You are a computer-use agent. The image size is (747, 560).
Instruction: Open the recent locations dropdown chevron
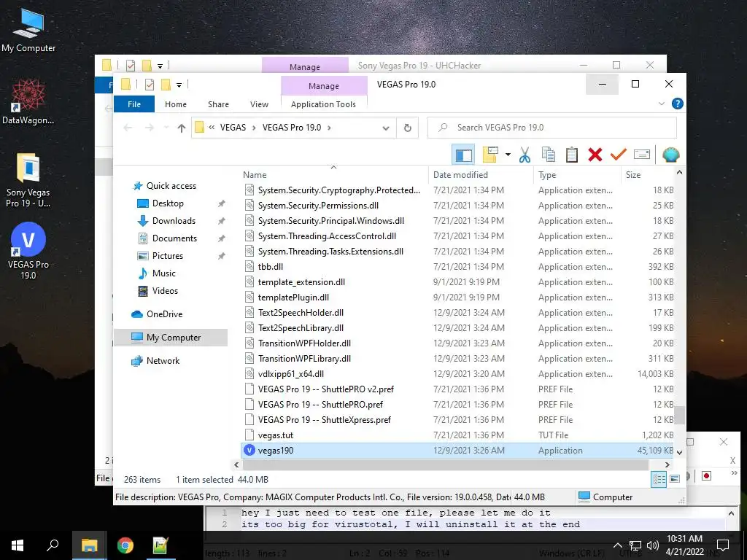pyautogui.click(x=166, y=128)
